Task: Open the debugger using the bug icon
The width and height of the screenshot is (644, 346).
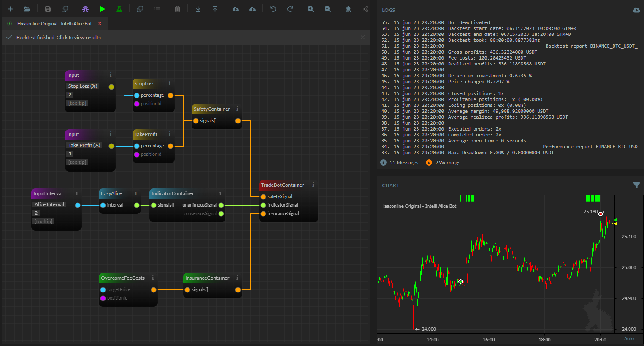Action: tap(85, 9)
